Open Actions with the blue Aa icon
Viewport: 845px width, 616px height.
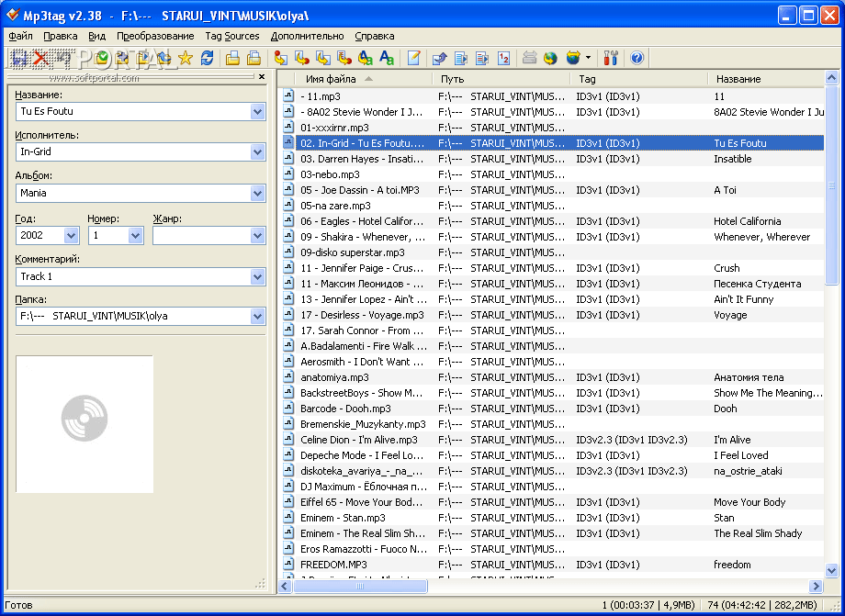pyautogui.click(x=387, y=58)
